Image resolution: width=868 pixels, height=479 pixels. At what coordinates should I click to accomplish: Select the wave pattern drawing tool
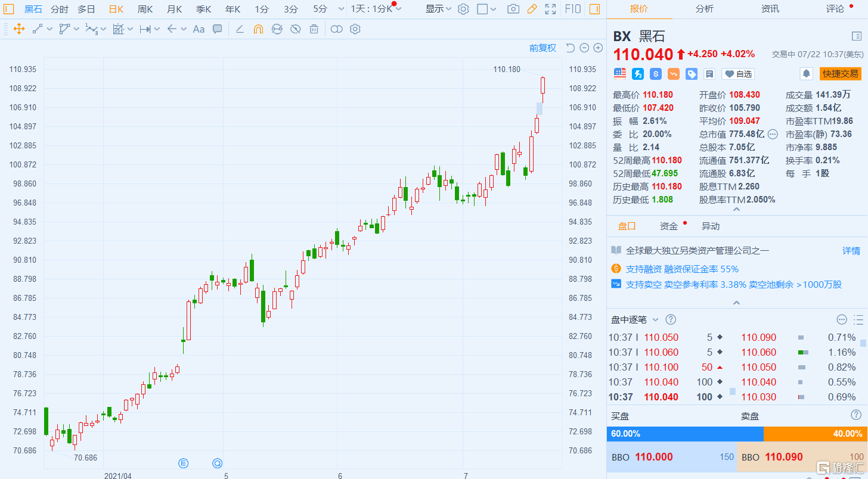tap(91, 29)
